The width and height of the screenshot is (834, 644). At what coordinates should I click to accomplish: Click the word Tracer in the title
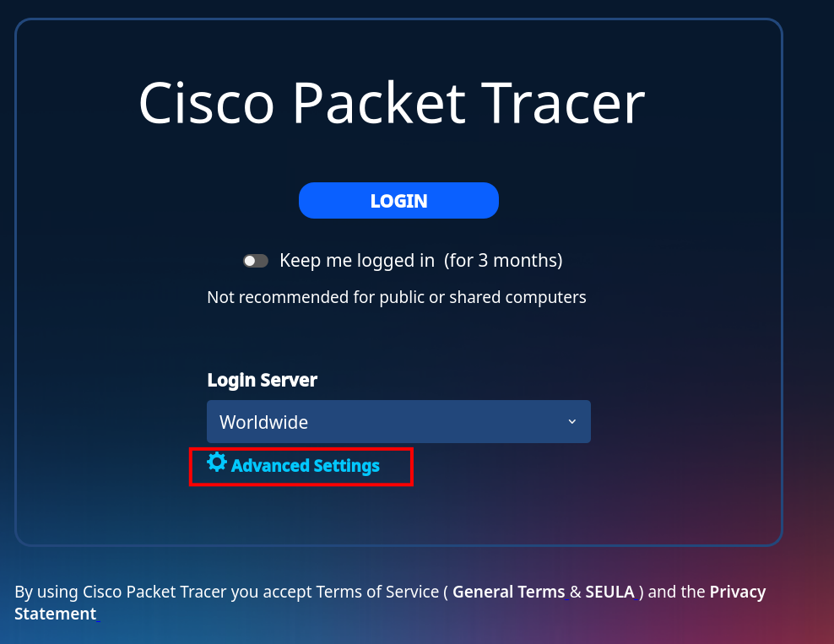pyautogui.click(x=566, y=103)
